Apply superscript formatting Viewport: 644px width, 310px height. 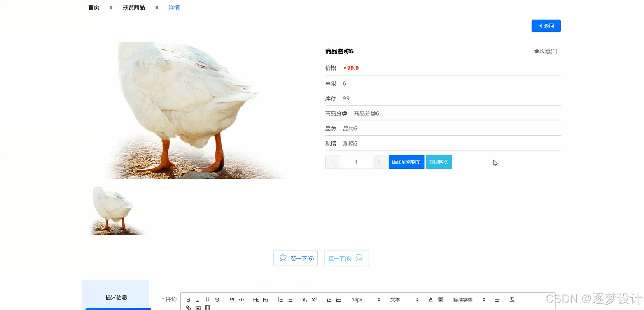313,300
